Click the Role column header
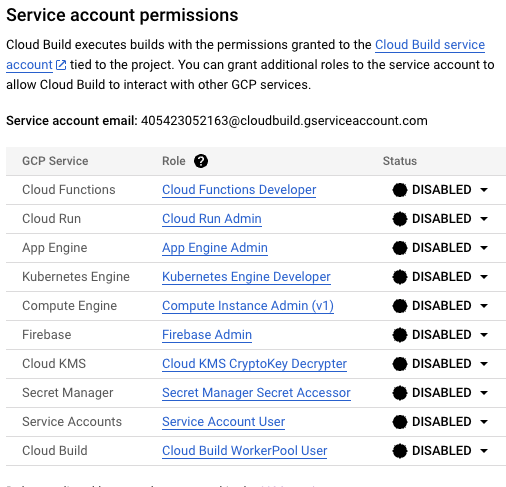Image resolution: width=506 pixels, height=487 pixels. [x=174, y=161]
